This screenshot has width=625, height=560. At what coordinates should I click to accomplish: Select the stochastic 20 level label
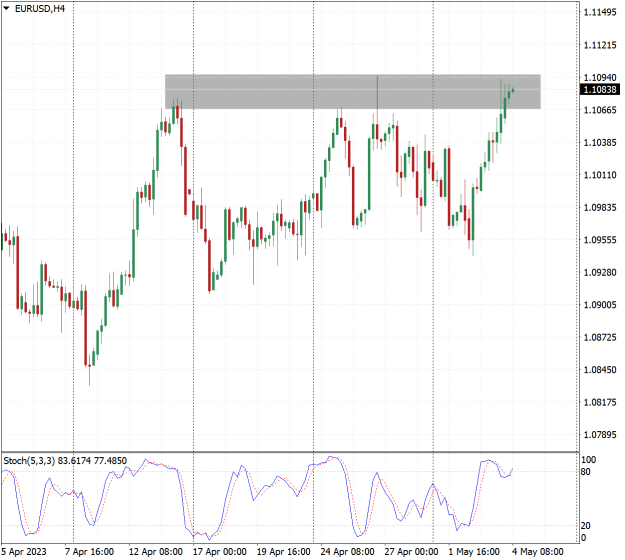pyautogui.click(x=586, y=526)
